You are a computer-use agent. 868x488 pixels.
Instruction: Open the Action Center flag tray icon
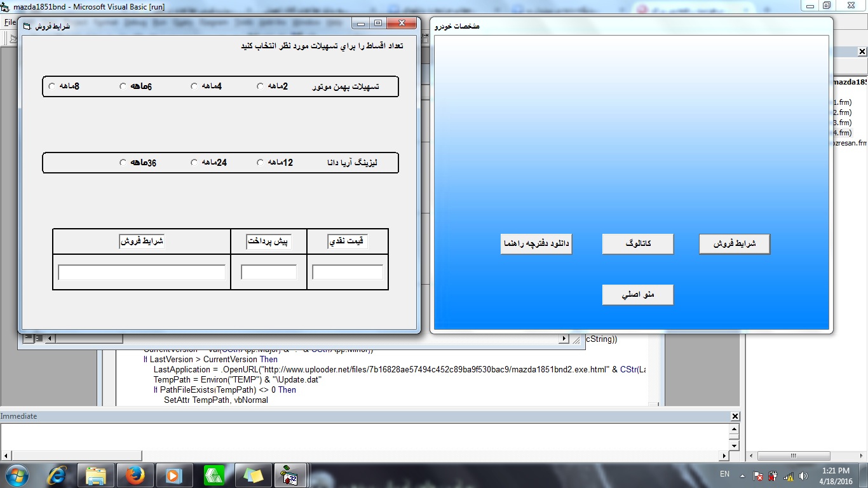[758, 475]
